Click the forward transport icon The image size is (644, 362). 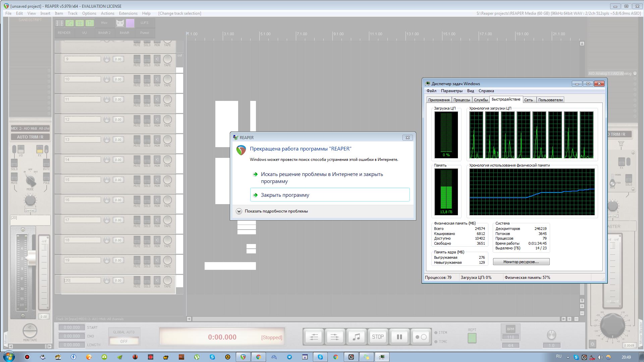click(335, 337)
